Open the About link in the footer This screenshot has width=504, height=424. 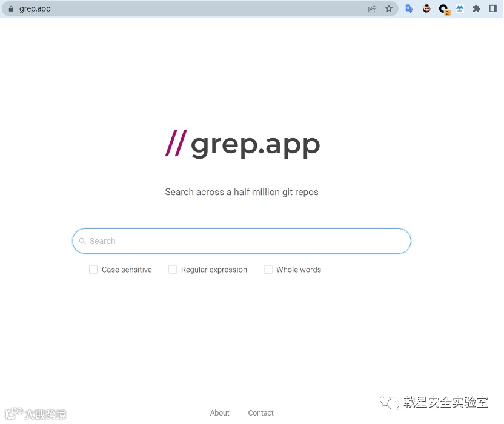[x=219, y=412]
